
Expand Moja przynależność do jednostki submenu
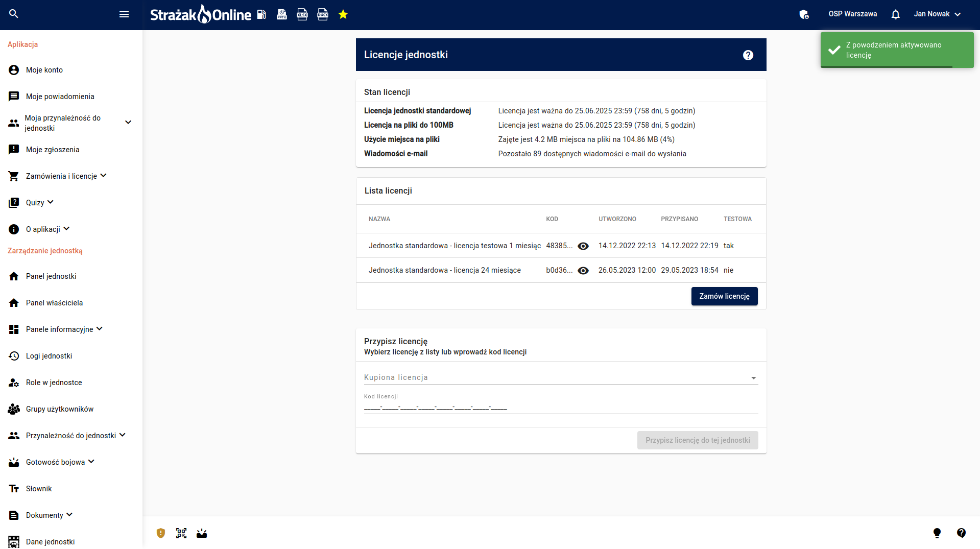[128, 123]
